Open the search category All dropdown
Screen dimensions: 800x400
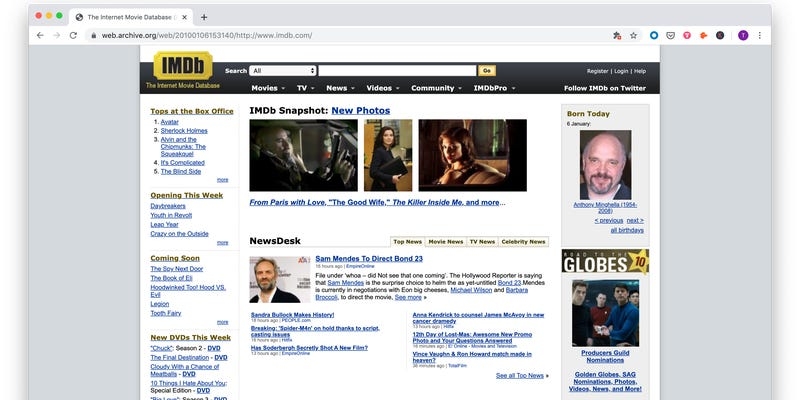click(x=283, y=71)
